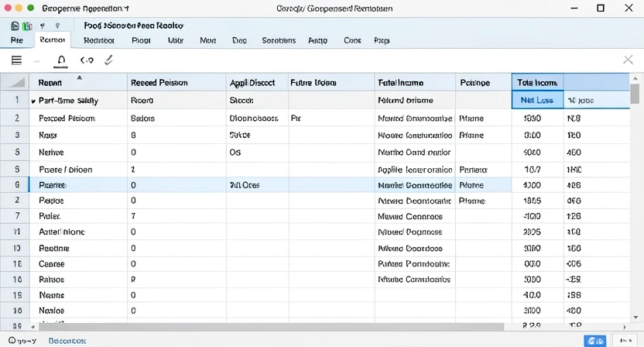Switch to the Rodrtoot tab
The height and width of the screenshot is (347, 644).
tap(99, 40)
